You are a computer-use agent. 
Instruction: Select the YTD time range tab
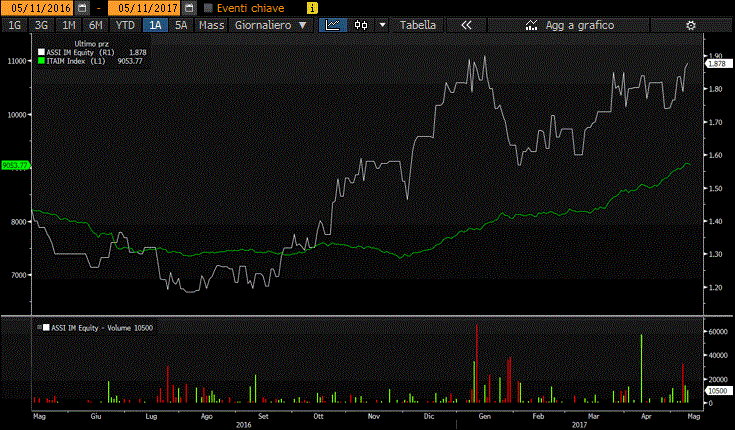125,24
